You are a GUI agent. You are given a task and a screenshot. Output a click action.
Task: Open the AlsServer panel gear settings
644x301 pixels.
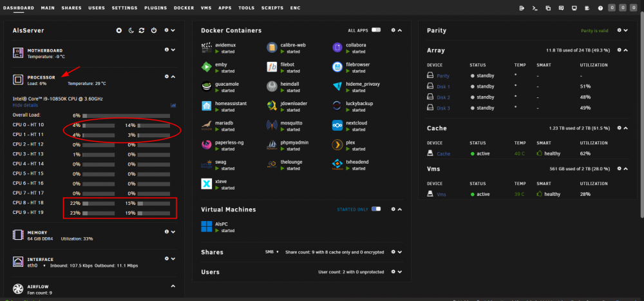(166, 30)
